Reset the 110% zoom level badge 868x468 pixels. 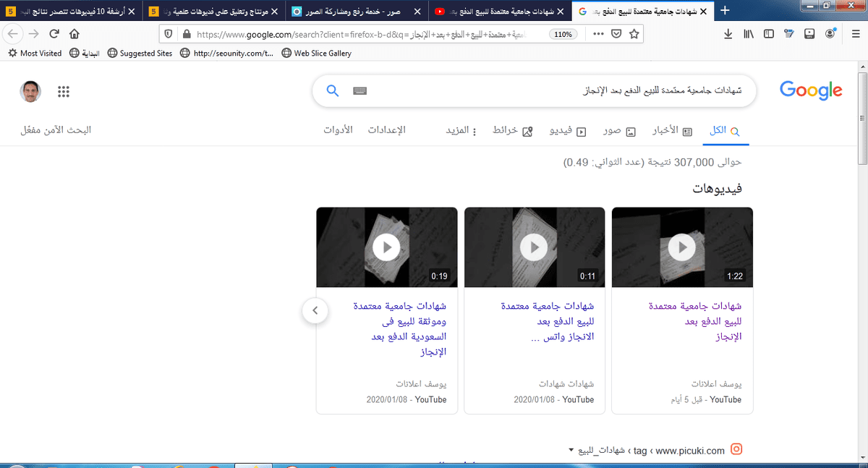[562, 34]
